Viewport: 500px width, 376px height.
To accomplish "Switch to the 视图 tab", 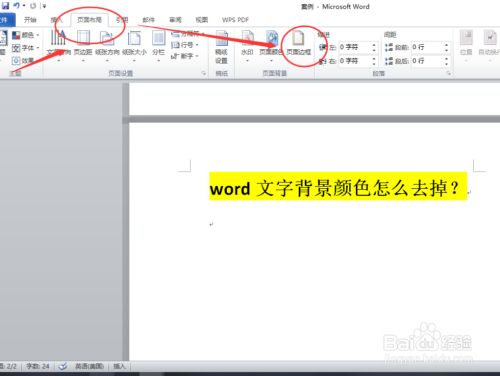I will 202,20.
